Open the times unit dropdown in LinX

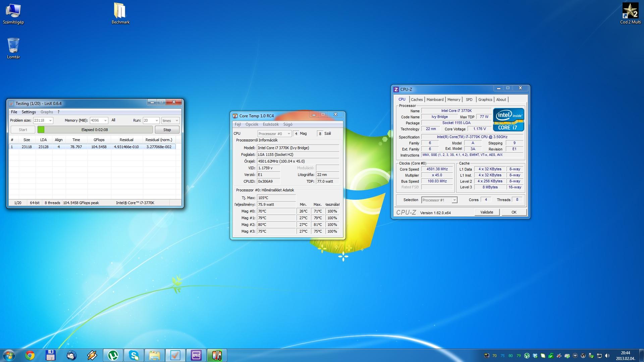pos(170,120)
